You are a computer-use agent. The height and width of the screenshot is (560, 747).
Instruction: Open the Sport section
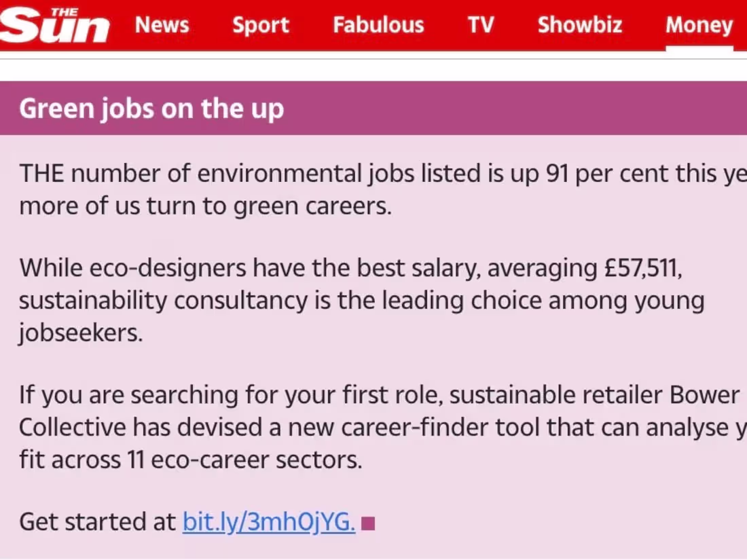coord(260,25)
